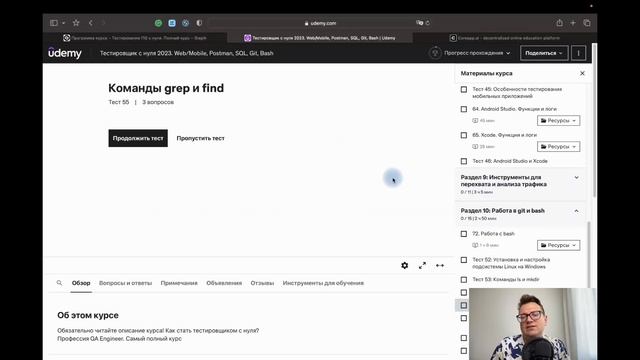Toggle expanded view with horizontal arrows icon

coord(440,265)
